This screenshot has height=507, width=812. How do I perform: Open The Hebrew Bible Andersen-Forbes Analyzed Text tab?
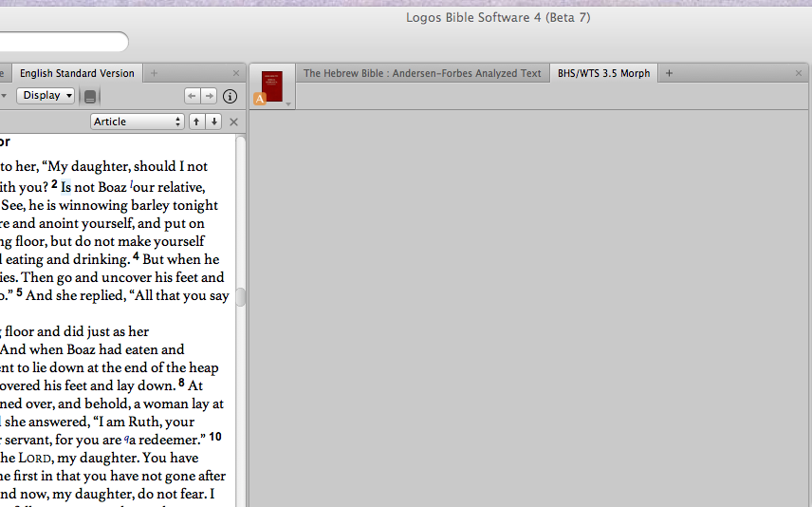click(422, 73)
